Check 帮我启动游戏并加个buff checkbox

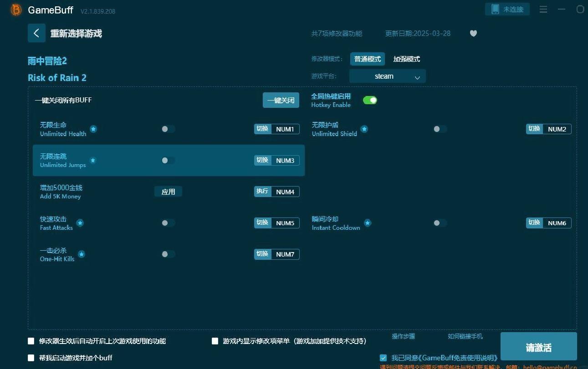click(31, 358)
